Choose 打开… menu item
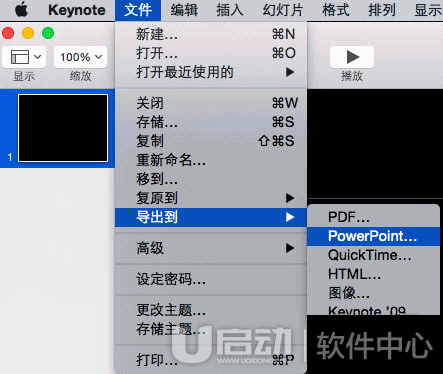This screenshot has width=443, height=374. click(x=211, y=53)
